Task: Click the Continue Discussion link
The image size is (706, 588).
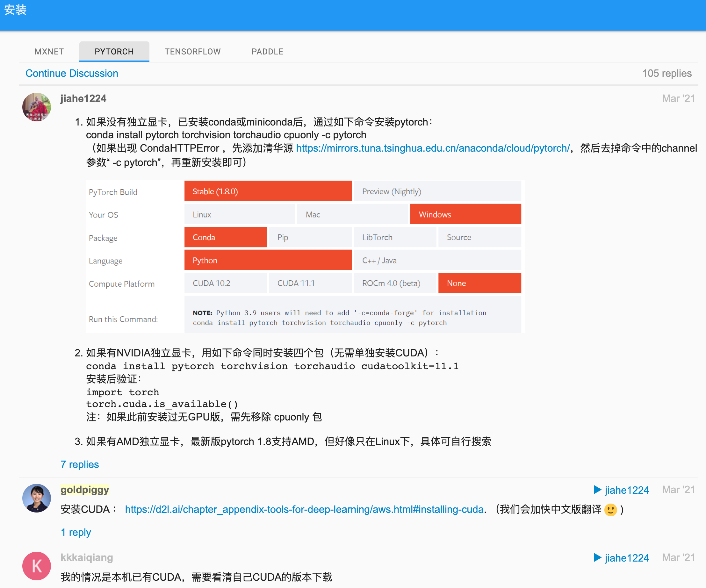Action: pos(72,73)
